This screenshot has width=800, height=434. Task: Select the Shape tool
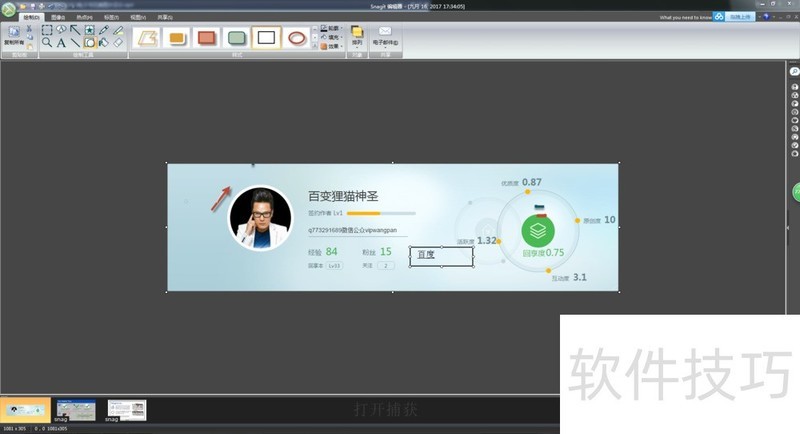[x=89, y=43]
